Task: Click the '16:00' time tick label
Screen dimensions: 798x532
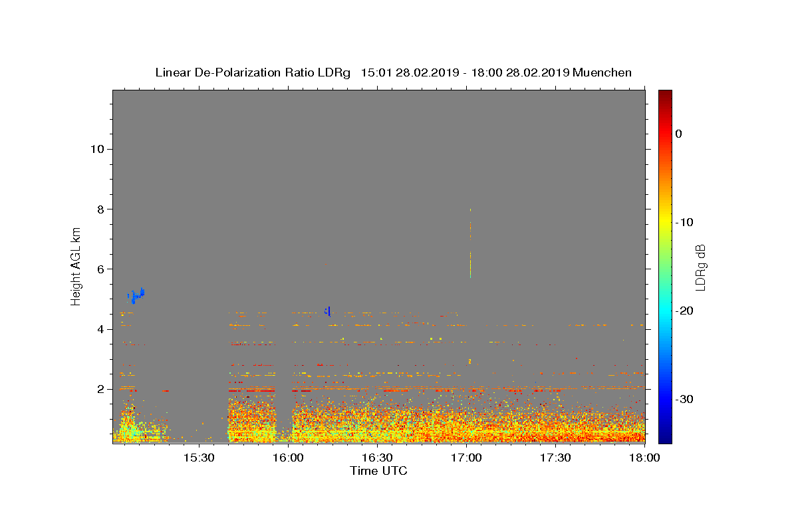Action: 288,458
